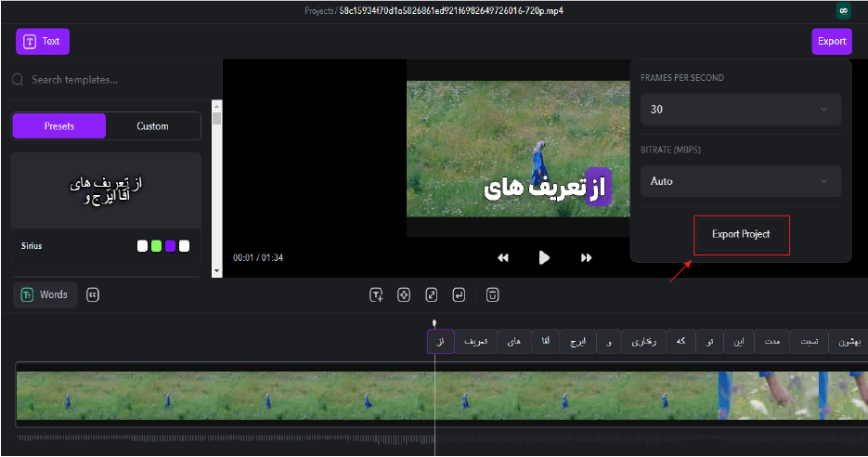
Task: Select the word chip ایرج
Action: [x=578, y=341]
